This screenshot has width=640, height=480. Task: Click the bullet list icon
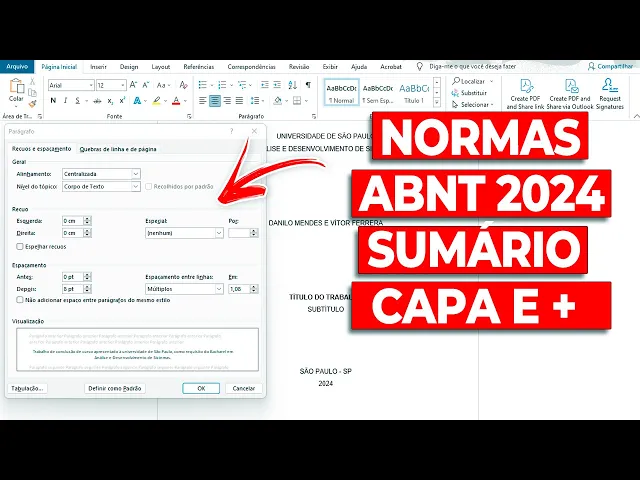coord(202,85)
